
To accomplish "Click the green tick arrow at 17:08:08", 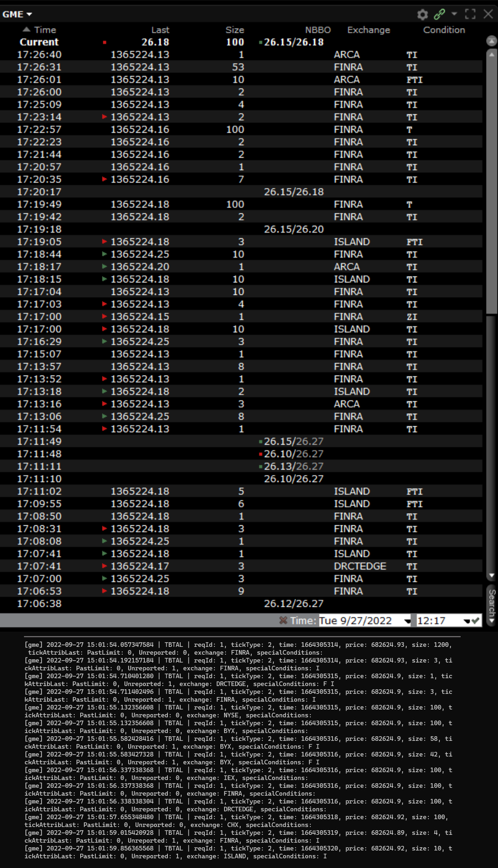I will pyautogui.click(x=105, y=541).
